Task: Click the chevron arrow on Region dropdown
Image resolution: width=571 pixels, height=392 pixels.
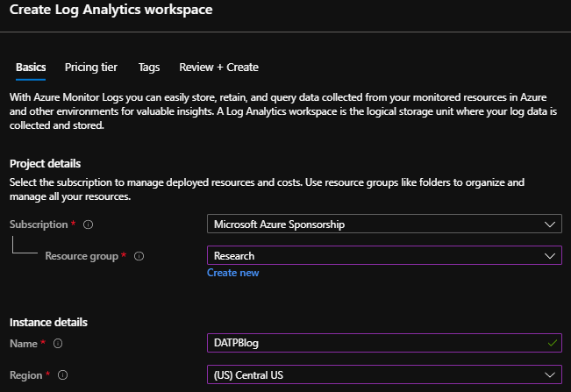Action: [x=550, y=375]
